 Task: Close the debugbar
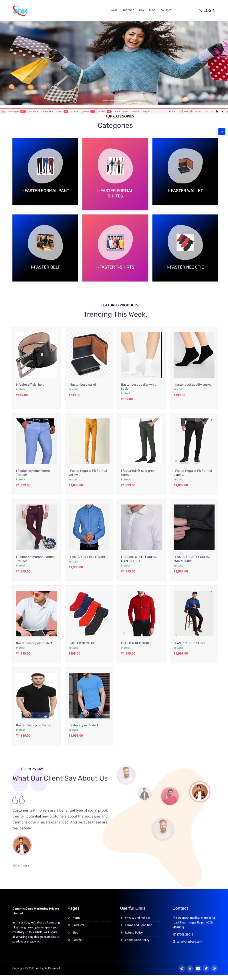click(227, 112)
